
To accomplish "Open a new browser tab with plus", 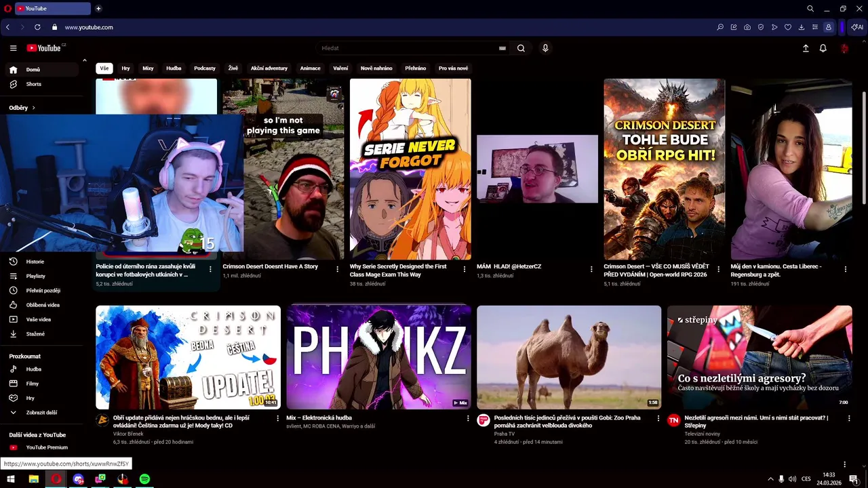I will point(98,9).
